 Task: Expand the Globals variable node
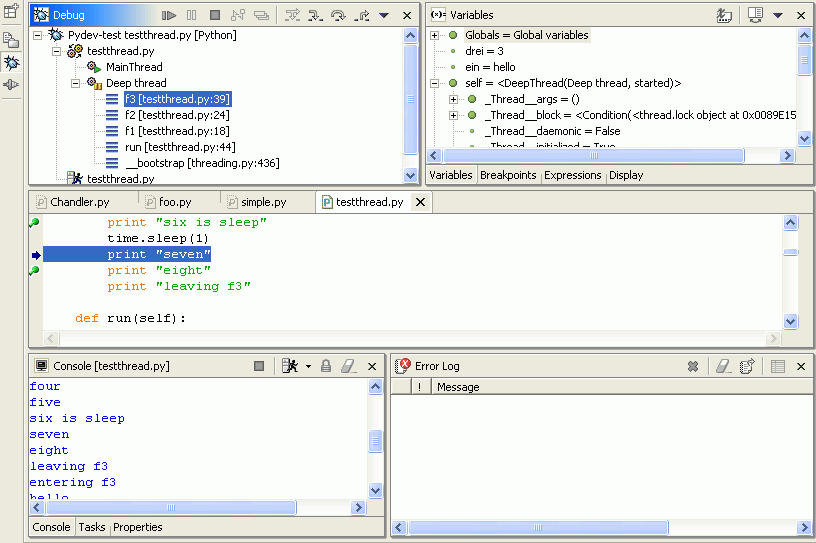coord(435,35)
